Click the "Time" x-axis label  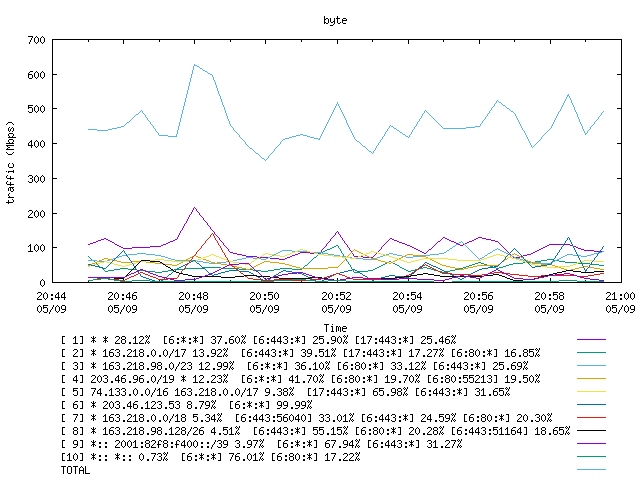pyautogui.click(x=335, y=328)
